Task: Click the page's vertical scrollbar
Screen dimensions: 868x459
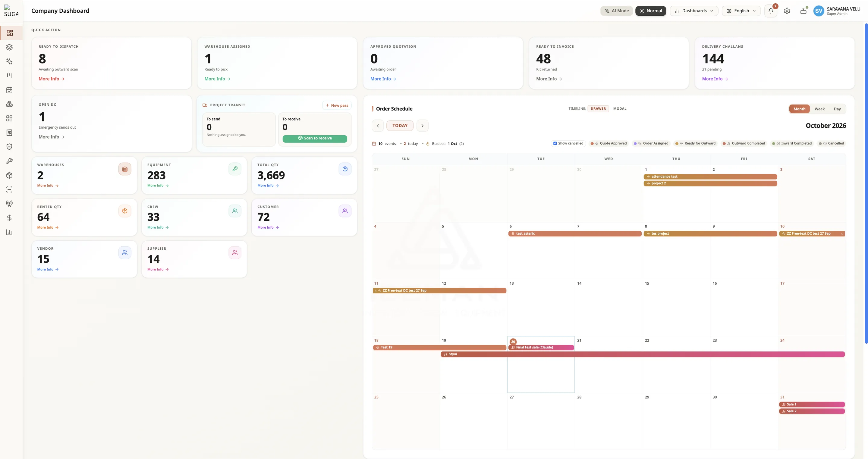Action: point(866,183)
